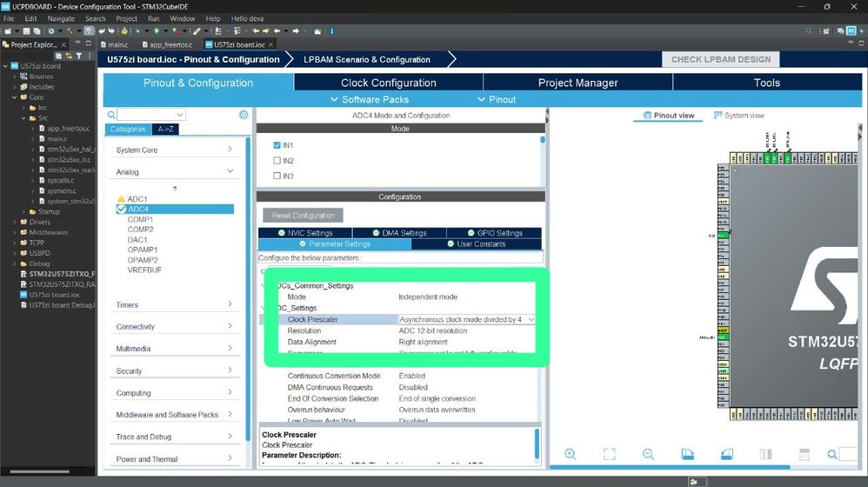The image size is (868, 487).
Task: Open the peripheral search dropdown
Action: 179,115
